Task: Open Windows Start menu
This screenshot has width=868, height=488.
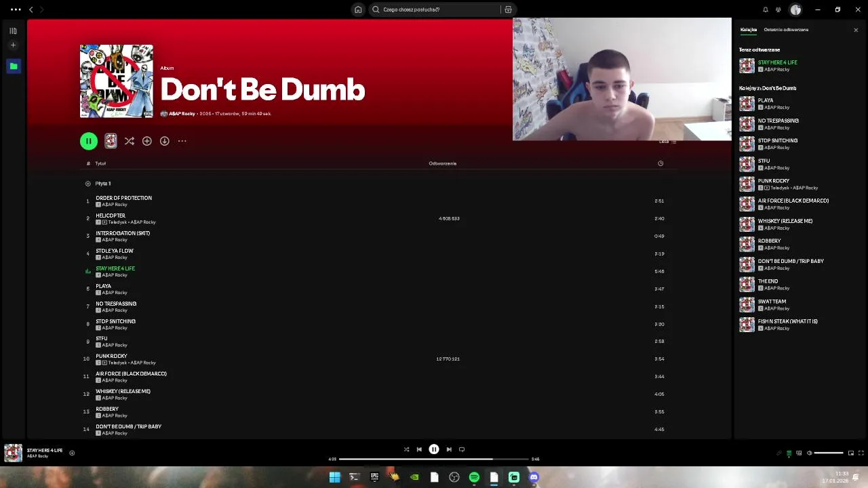Action: tap(334, 477)
